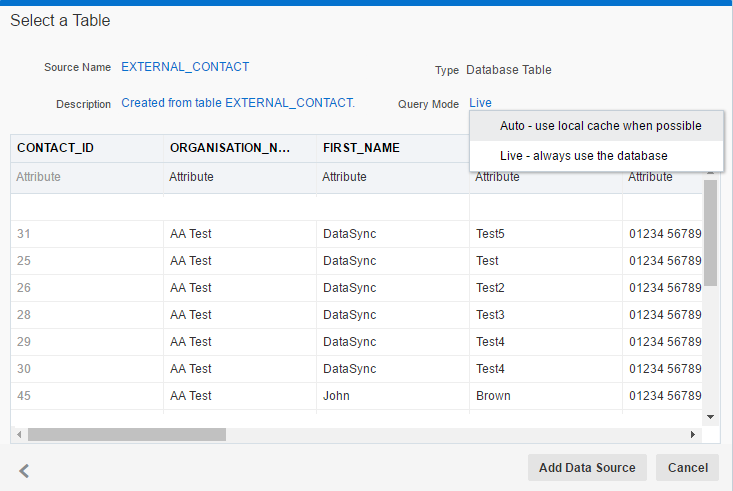733x491 pixels.
Task: Click the Cancel button
Action: [687, 468]
